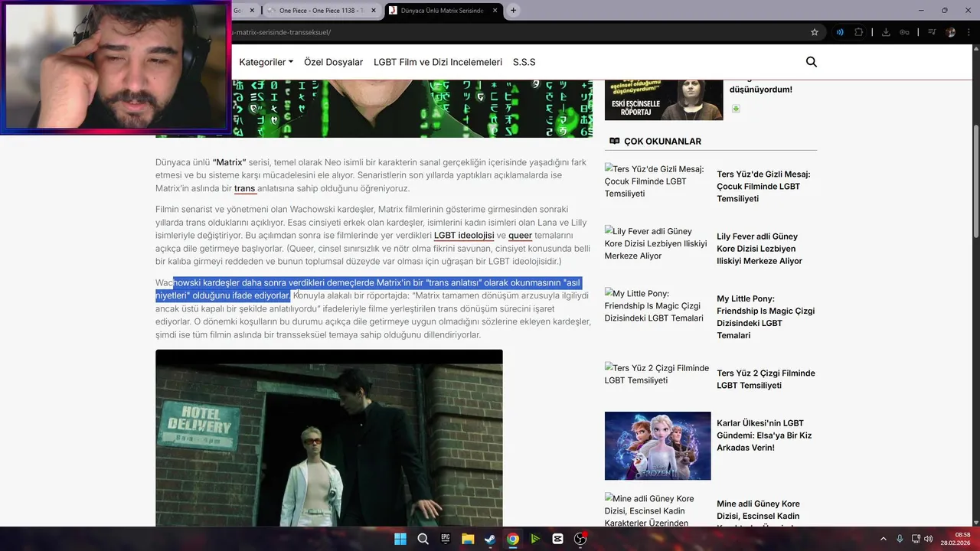
Task: Open a new browser tab
Action: pos(513,10)
